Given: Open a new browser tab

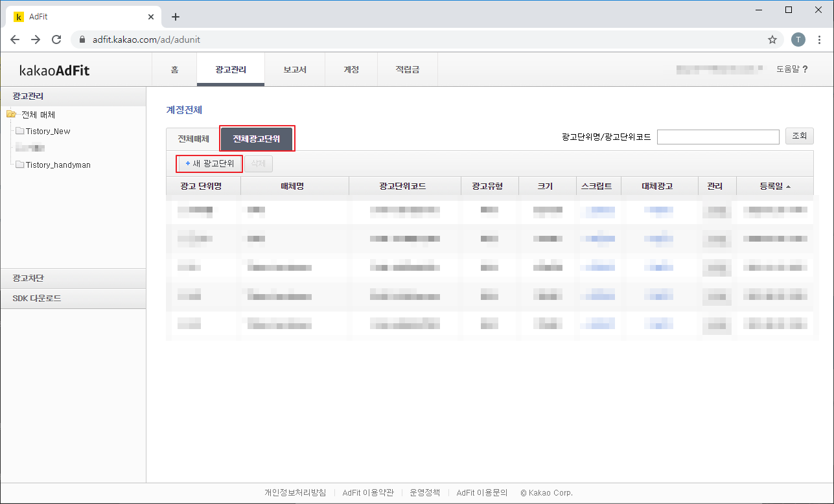Looking at the screenshot, I should click(x=175, y=17).
